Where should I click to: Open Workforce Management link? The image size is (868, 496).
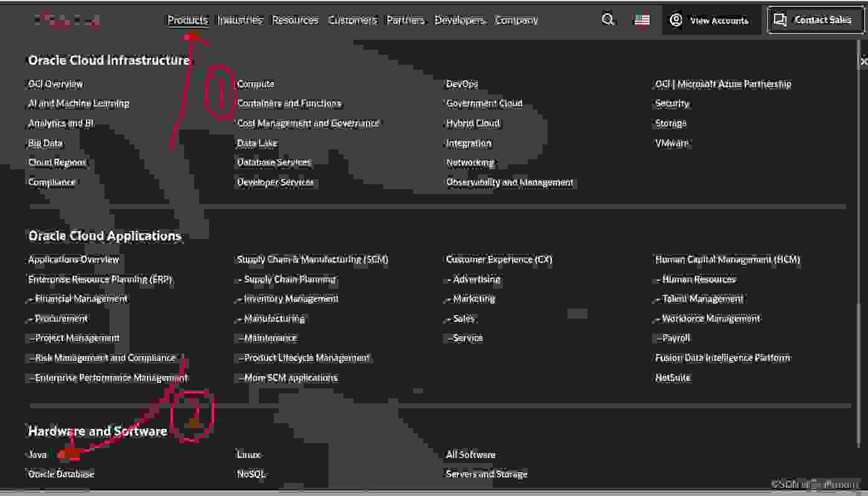[x=707, y=319]
